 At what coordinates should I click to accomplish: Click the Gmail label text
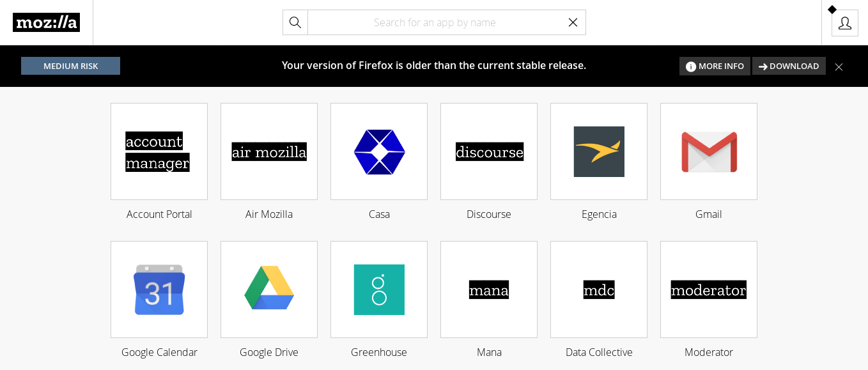[x=709, y=214]
